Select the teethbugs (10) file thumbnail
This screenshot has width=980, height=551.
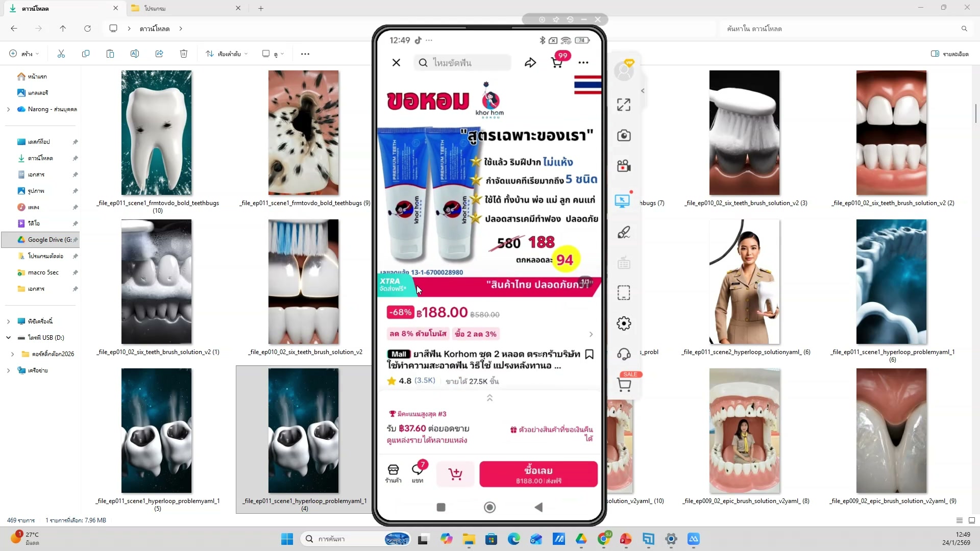pyautogui.click(x=156, y=133)
